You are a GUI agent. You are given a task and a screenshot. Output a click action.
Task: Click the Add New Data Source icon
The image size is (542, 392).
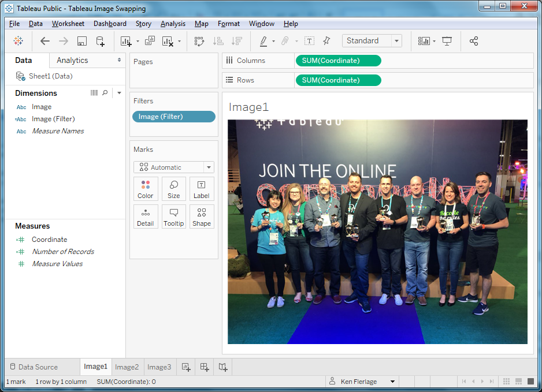[100, 41]
